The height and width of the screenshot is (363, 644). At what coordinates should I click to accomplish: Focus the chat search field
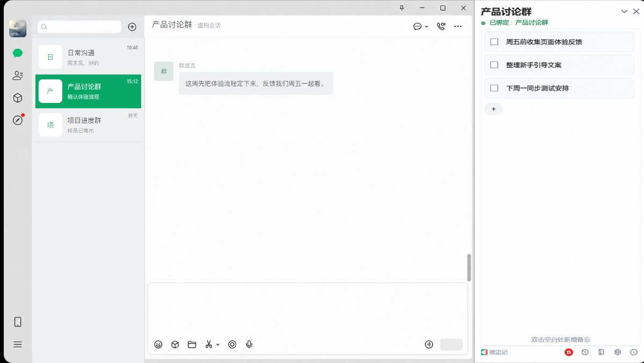pos(79,27)
